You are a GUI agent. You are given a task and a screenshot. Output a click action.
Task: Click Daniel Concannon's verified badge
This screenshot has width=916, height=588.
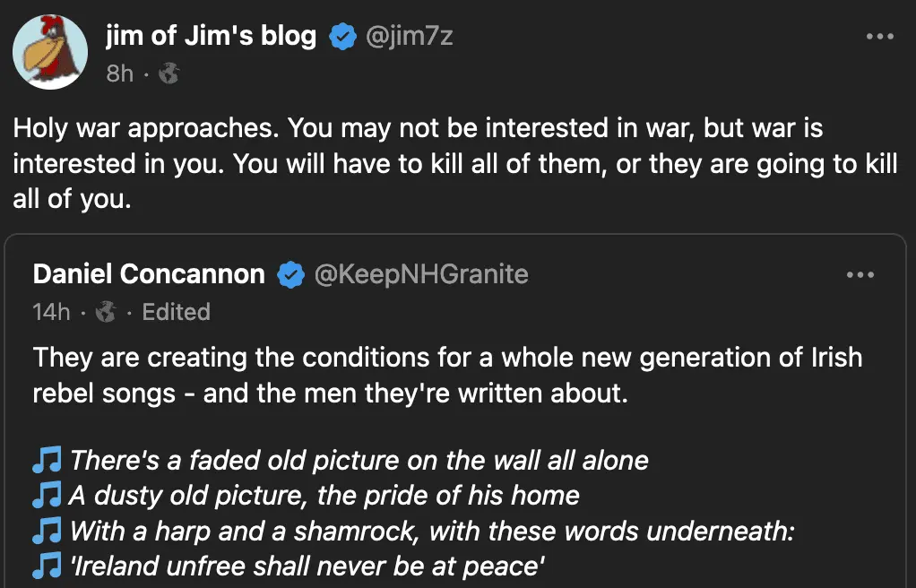pos(290,274)
